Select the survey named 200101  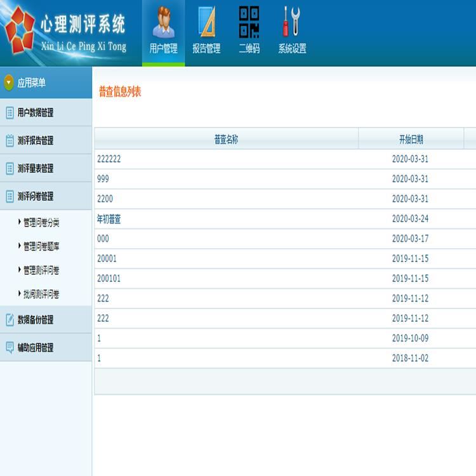pos(109,279)
